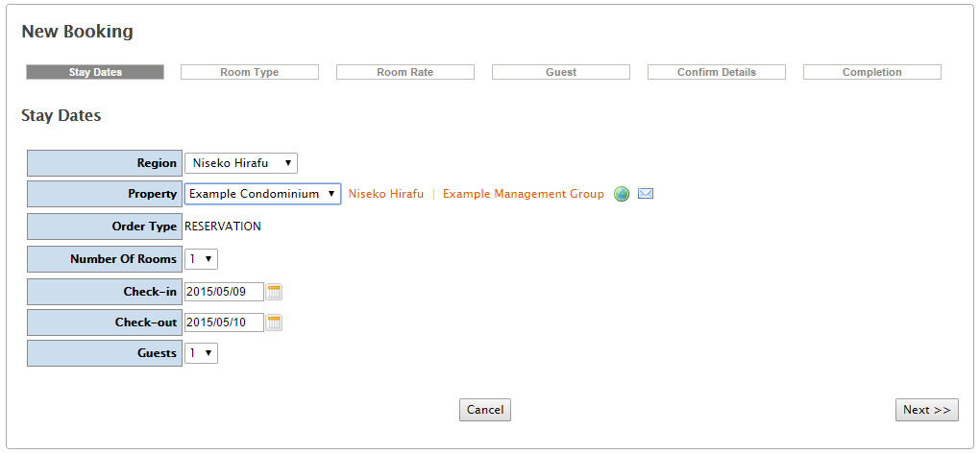Open the Example Management Group link
This screenshot has width=980, height=454.
pos(524,194)
